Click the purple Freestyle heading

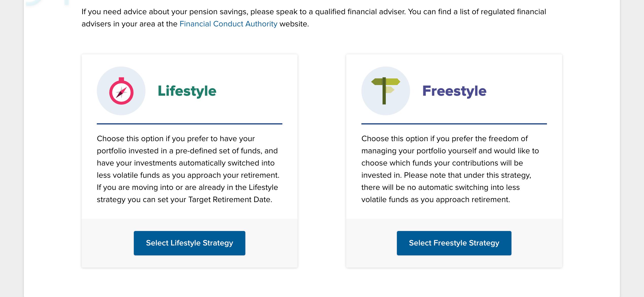[x=454, y=91]
